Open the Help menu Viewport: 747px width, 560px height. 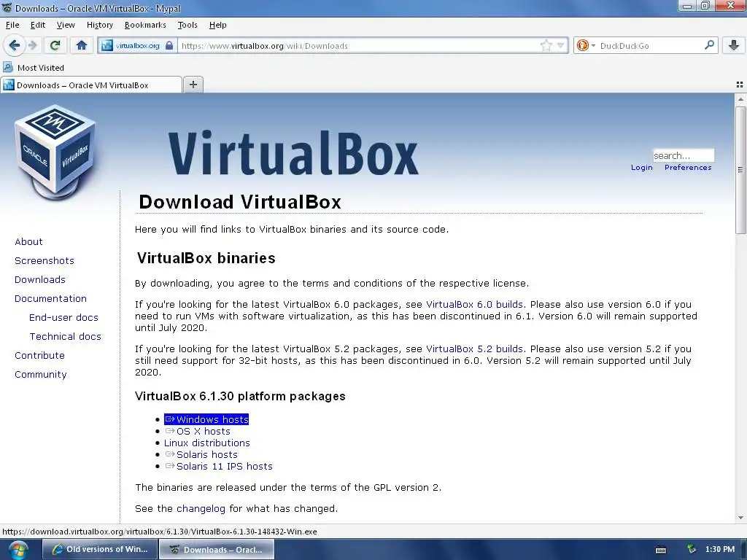(x=217, y=25)
